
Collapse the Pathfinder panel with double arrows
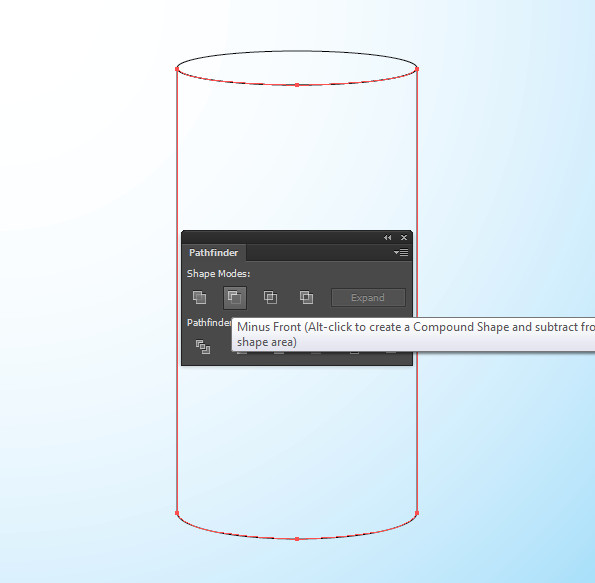click(387, 238)
